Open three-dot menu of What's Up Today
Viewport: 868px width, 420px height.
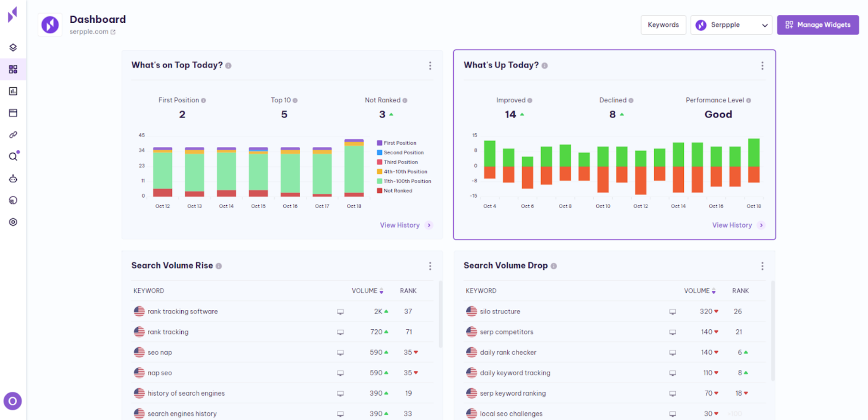click(x=762, y=66)
